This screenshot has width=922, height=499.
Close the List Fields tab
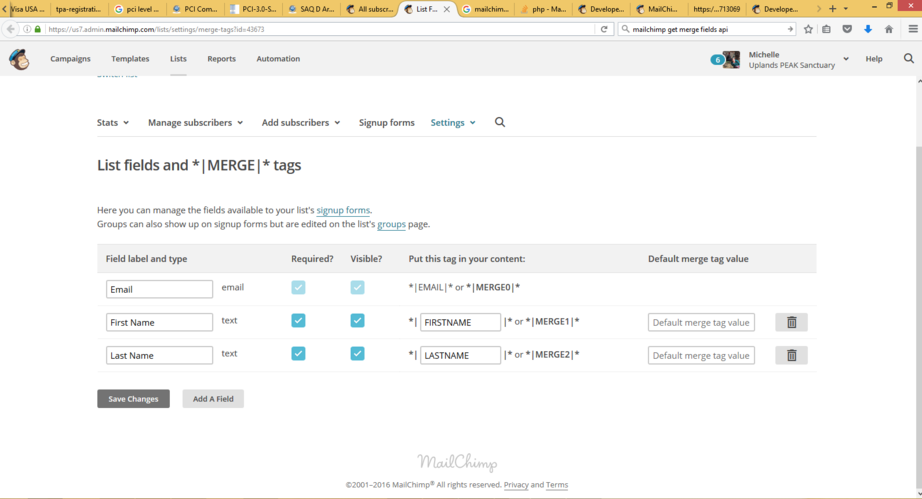click(x=447, y=9)
